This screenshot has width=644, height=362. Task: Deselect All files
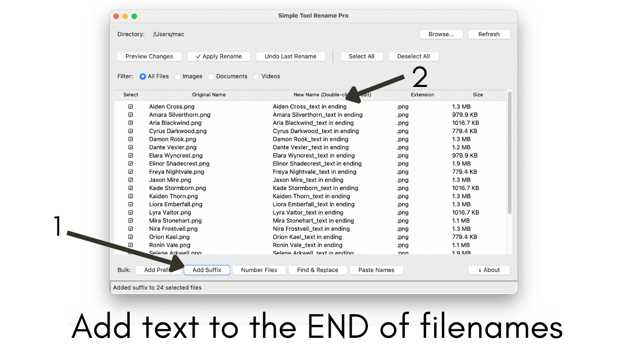(413, 56)
